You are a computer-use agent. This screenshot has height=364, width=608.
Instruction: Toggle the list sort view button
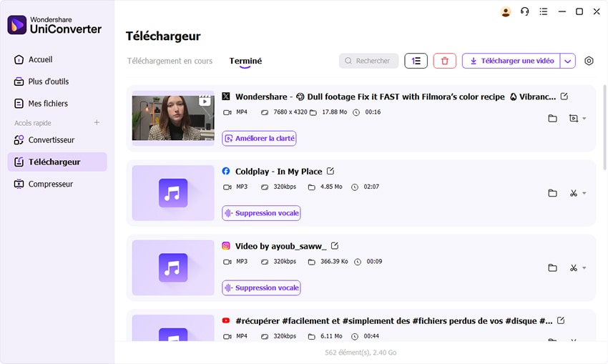[x=416, y=61]
